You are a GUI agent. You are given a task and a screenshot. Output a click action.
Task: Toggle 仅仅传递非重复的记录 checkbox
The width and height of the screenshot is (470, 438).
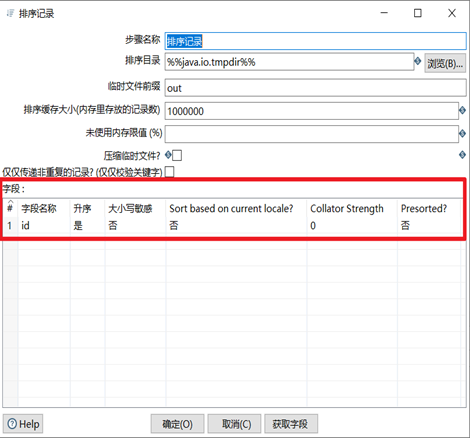[x=170, y=172]
